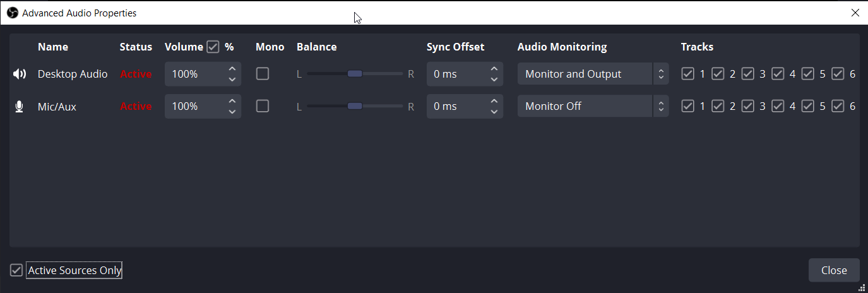Toggle track 5 for Desktop Audio
This screenshot has width=868, height=293.
(807, 74)
